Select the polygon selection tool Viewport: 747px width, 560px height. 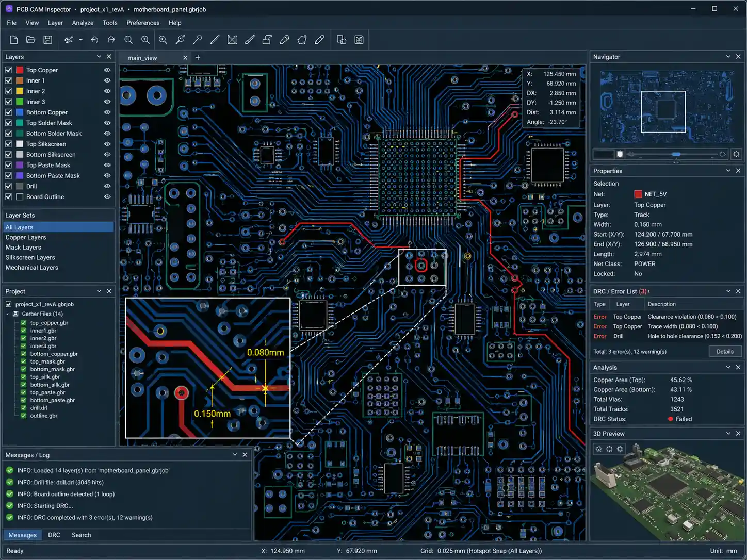click(301, 40)
